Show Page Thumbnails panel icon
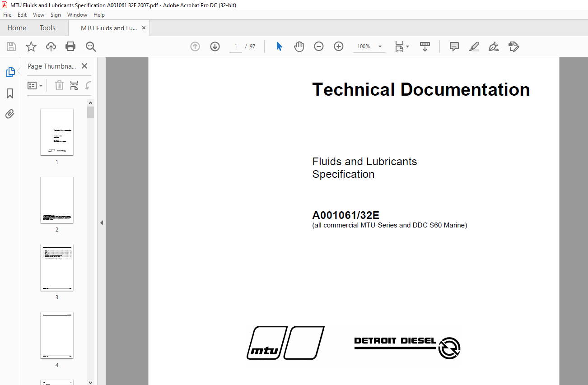The image size is (588, 385). 10,72
